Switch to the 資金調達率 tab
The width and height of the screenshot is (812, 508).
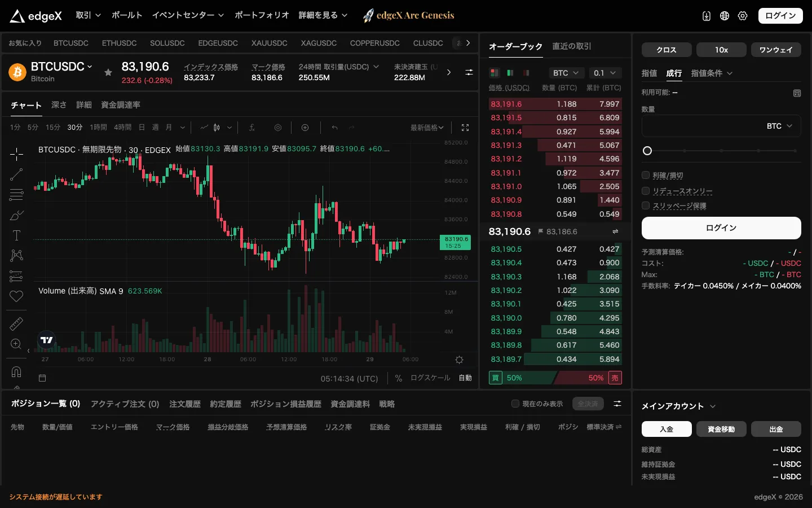121,105
